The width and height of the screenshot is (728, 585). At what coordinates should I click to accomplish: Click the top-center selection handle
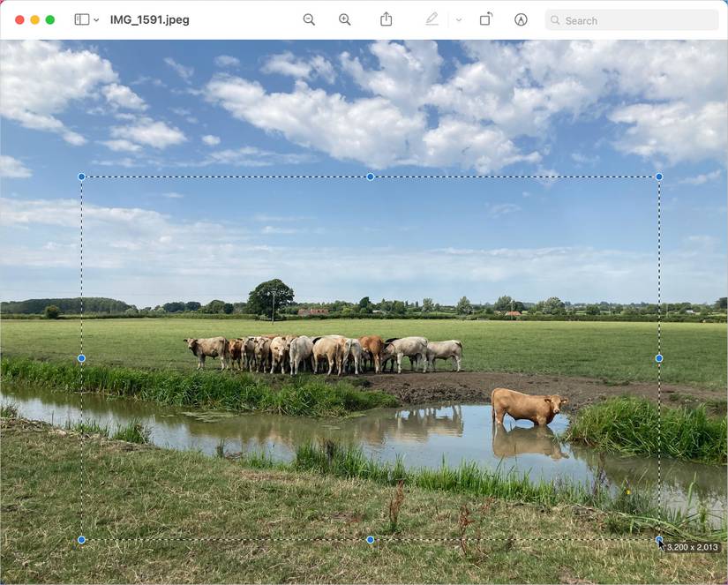[370, 176]
